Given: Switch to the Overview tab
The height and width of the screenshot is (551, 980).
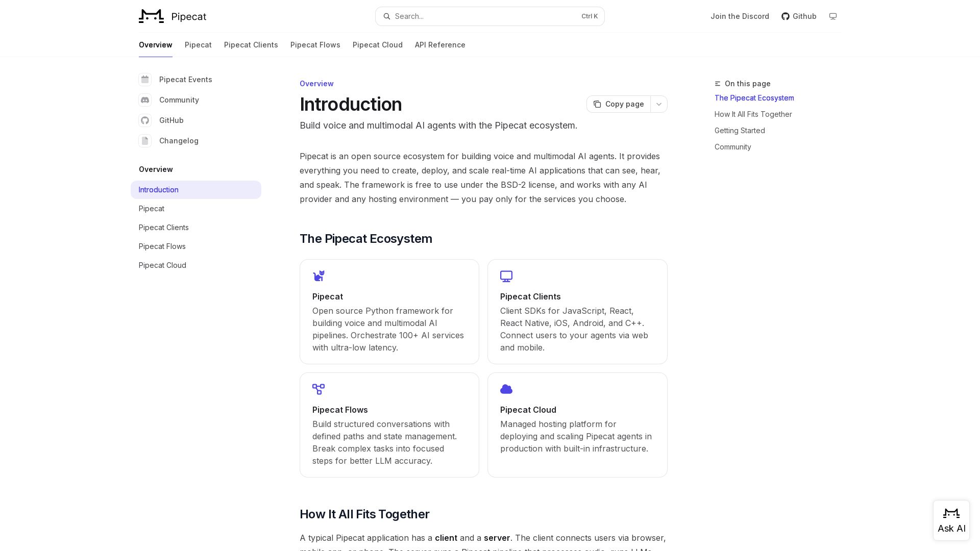Looking at the screenshot, I should coord(156,45).
